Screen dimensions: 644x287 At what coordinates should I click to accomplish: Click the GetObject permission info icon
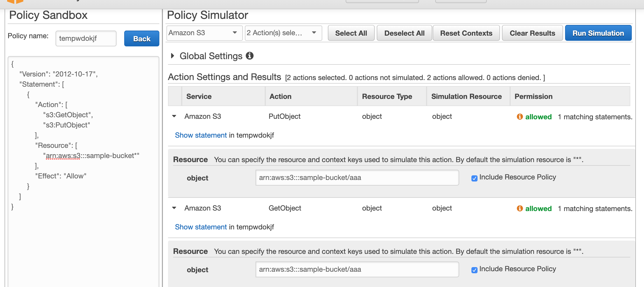(520, 208)
